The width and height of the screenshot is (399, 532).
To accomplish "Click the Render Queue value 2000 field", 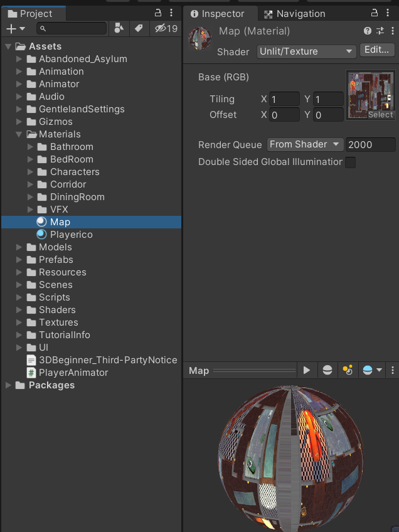I will [371, 145].
